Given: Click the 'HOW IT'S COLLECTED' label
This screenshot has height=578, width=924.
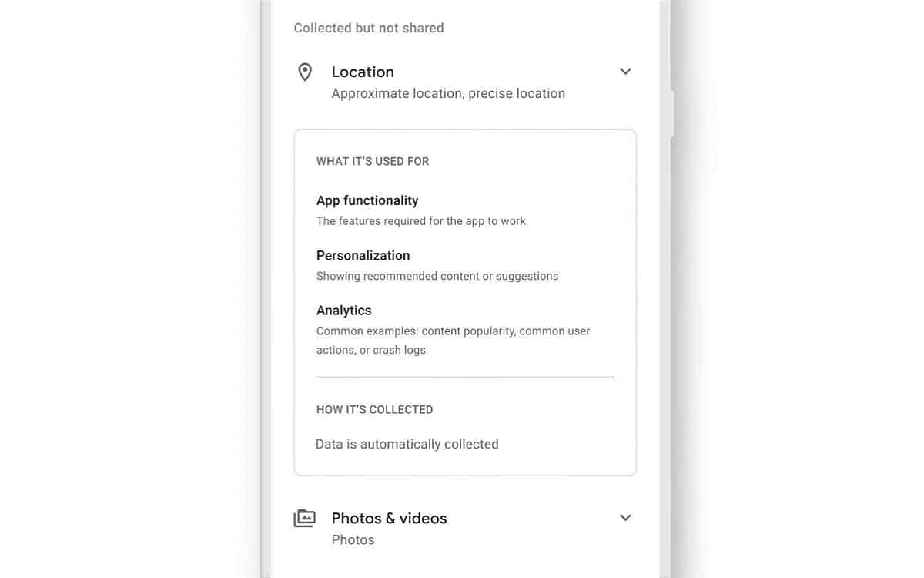Looking at the screenshot, I should point(374,409).
